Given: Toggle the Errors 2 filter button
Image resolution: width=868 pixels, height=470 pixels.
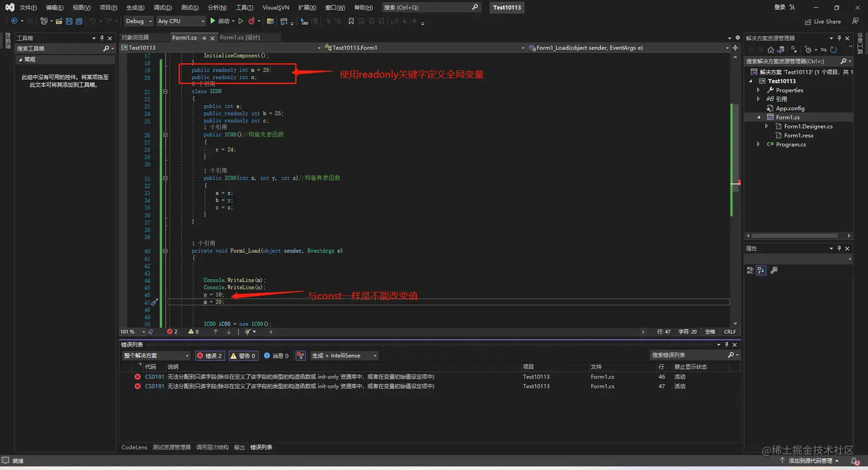Looking at the screenshot, I should click(210, 356).
